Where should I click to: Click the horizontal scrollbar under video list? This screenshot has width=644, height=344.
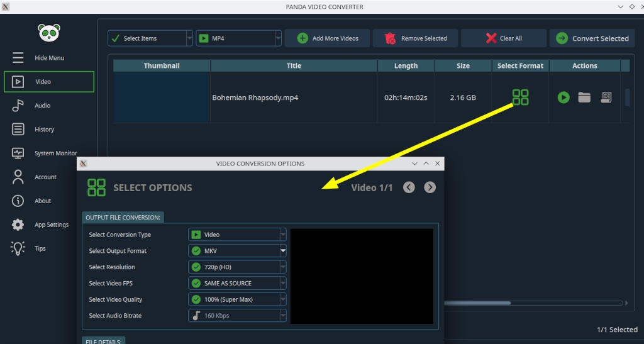point(477,303)
